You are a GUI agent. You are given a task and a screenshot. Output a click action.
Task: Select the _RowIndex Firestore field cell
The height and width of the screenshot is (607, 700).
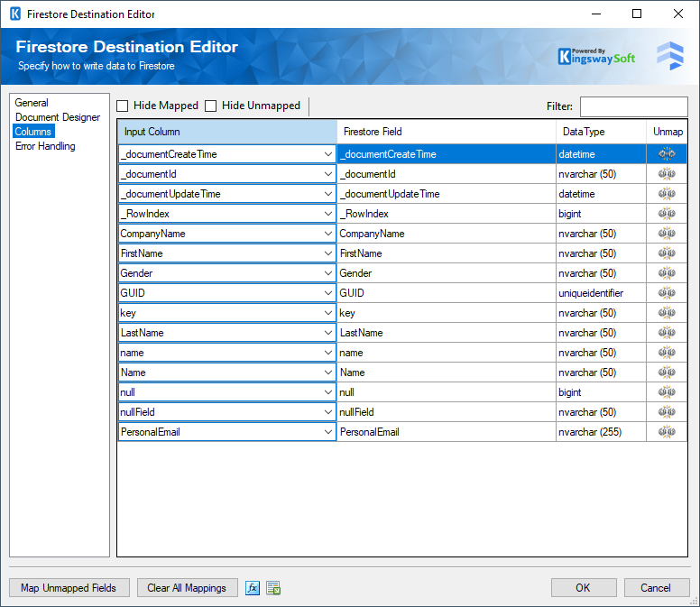tap(447, 214)
